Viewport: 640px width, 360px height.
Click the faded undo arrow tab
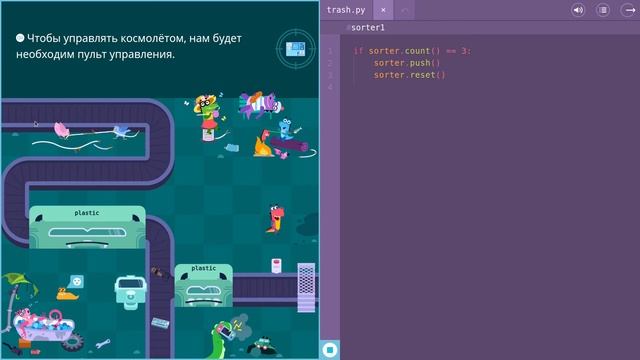[404, 10]
